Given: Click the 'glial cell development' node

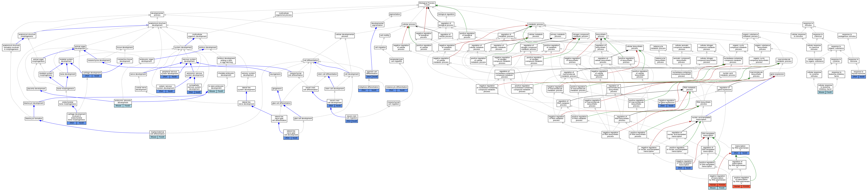Looking at the screenshot, I should (x=303, y=119).
